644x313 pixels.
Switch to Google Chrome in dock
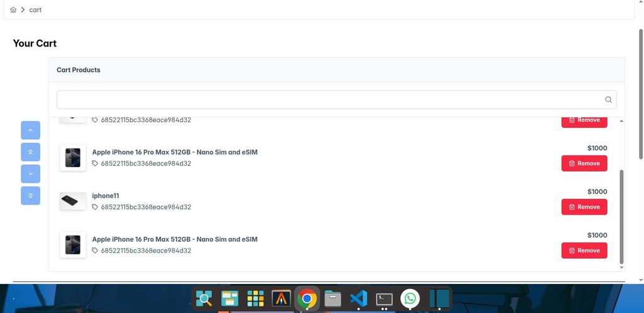click(x=307, y=299)
